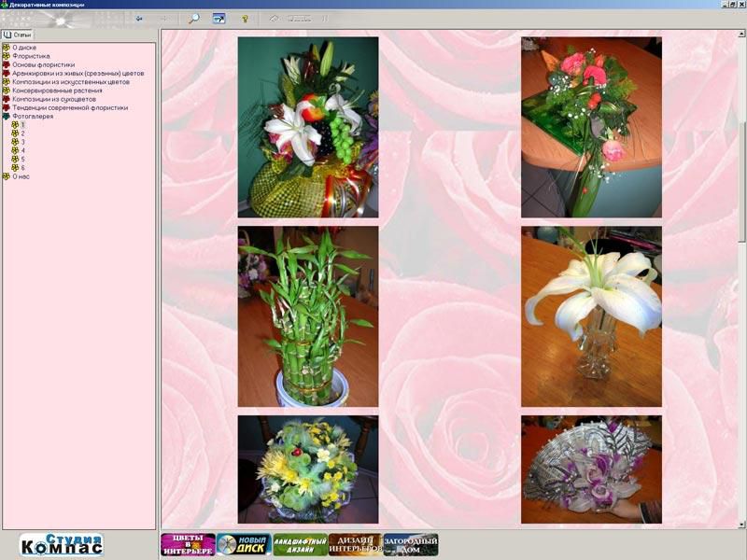
Task: Open search with the magnifying glass icon
Action: pos(194,18)
